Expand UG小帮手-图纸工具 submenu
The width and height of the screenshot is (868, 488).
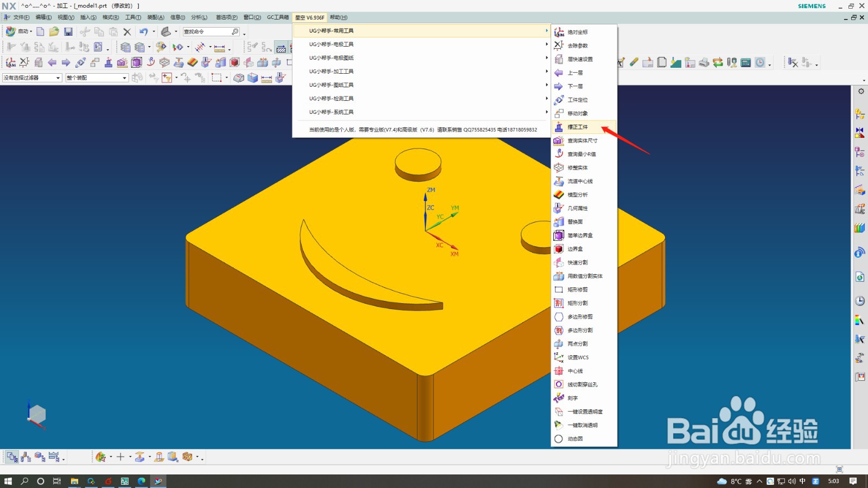click(422, 85)
